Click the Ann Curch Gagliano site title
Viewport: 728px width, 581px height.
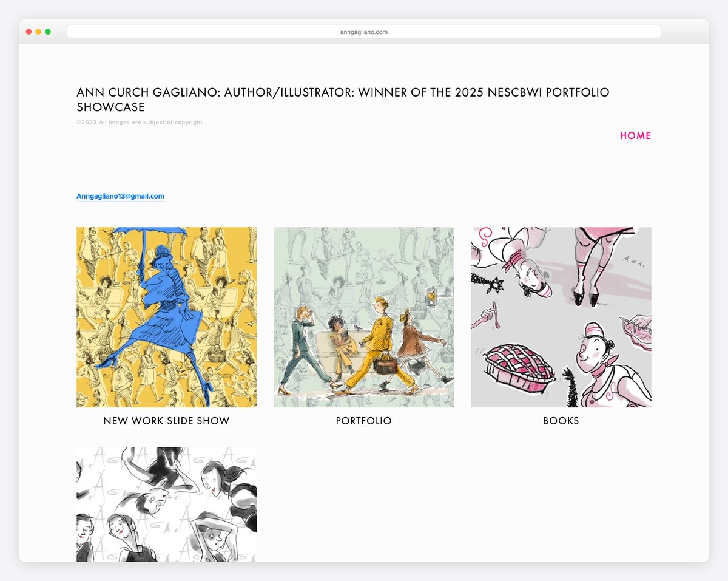pos(343,100)
